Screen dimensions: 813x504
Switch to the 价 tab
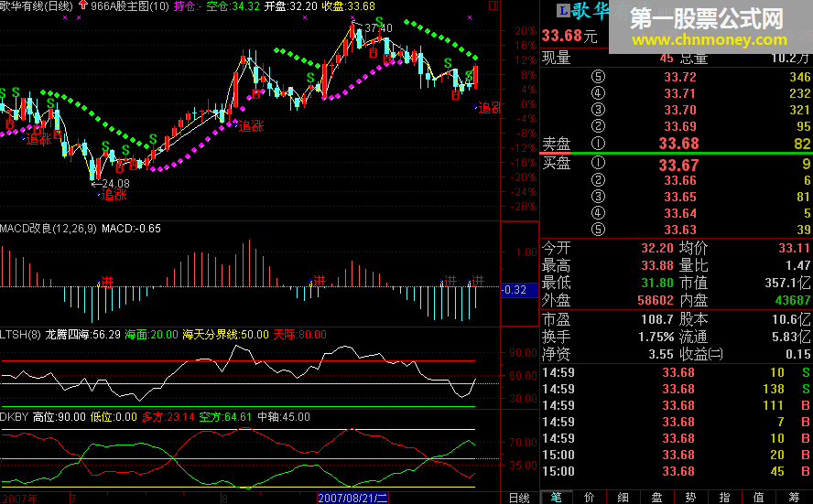(x=590, y=498)
